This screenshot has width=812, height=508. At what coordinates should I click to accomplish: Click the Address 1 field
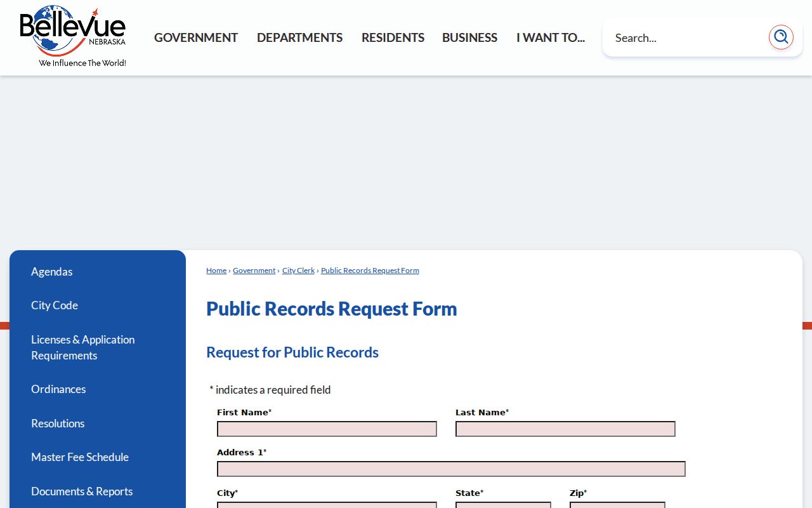[x=451, y=469]
